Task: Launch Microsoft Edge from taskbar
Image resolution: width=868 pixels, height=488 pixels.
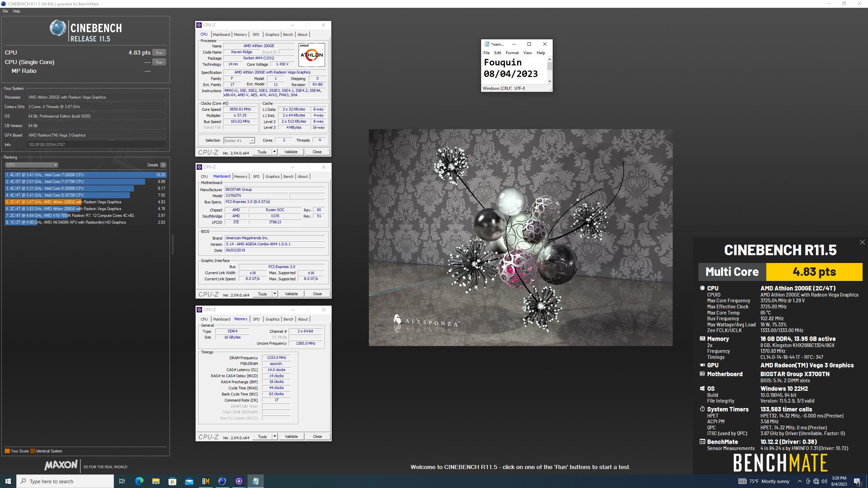Action: tap(139, 481)
